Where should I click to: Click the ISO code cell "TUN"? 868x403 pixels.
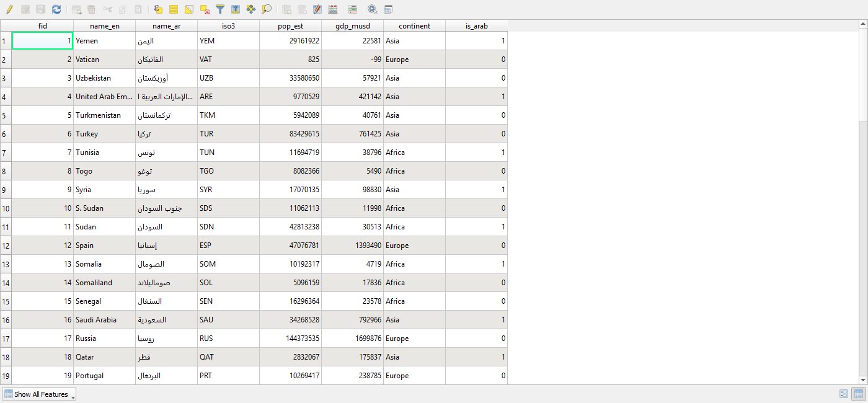(x=228, y=153)
